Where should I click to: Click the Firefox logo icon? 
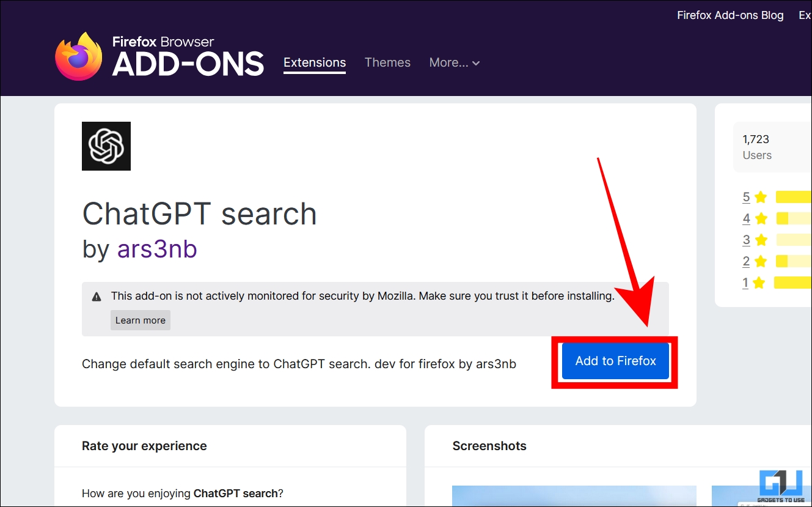79,56
